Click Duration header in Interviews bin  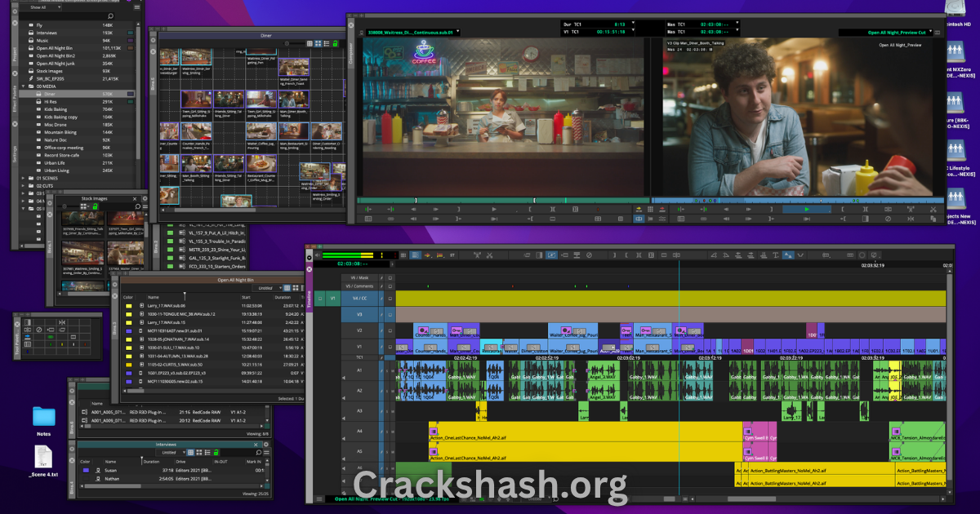tap(152, 461)
